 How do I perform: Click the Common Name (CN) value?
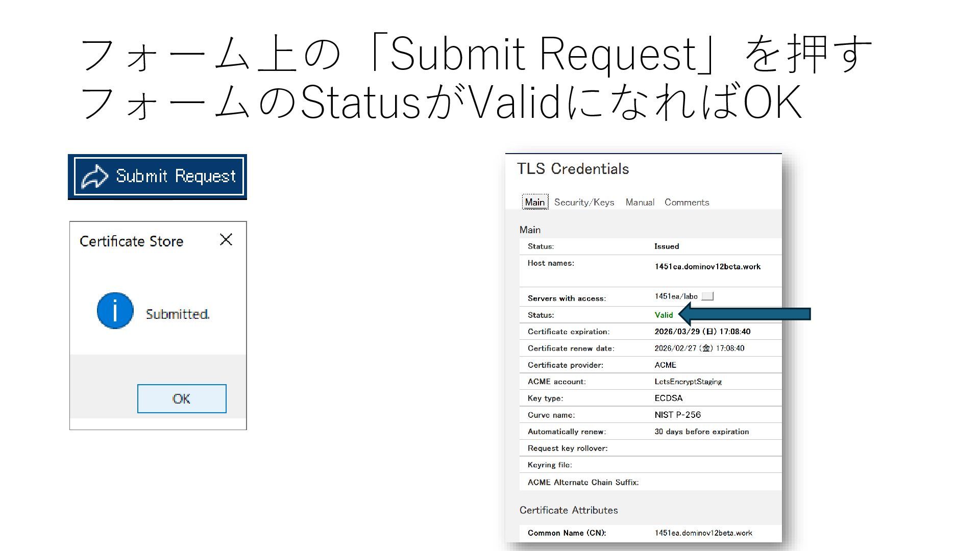point(703,533)
